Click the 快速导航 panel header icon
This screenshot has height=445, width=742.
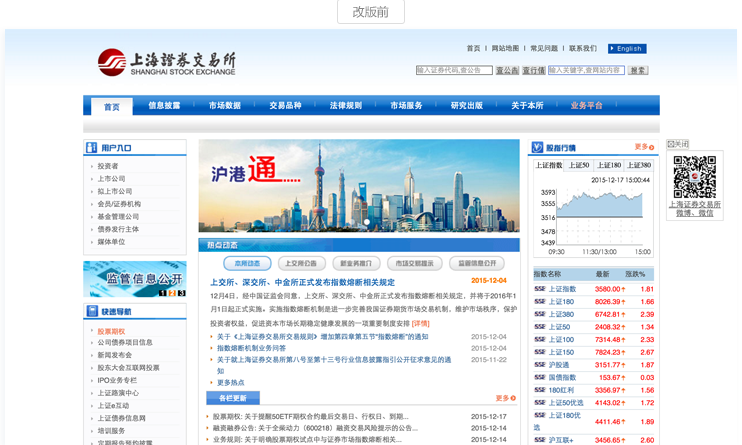pyautogui.click(x=92, y=311)
